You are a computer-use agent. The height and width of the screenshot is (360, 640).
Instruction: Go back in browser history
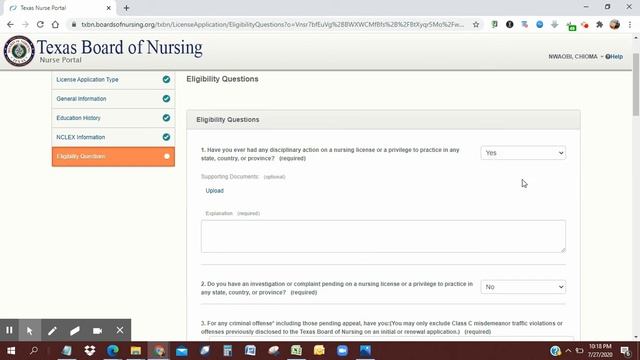click(10, 24)
